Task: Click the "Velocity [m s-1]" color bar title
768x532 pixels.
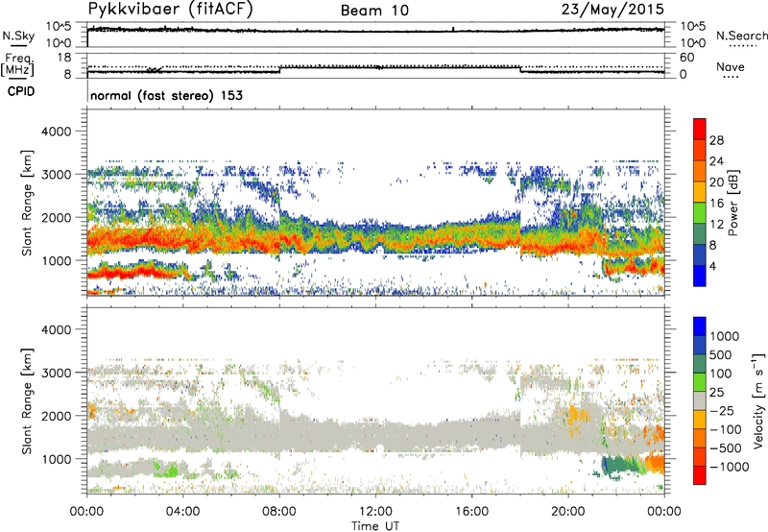Action: click(x=758, y=400)
